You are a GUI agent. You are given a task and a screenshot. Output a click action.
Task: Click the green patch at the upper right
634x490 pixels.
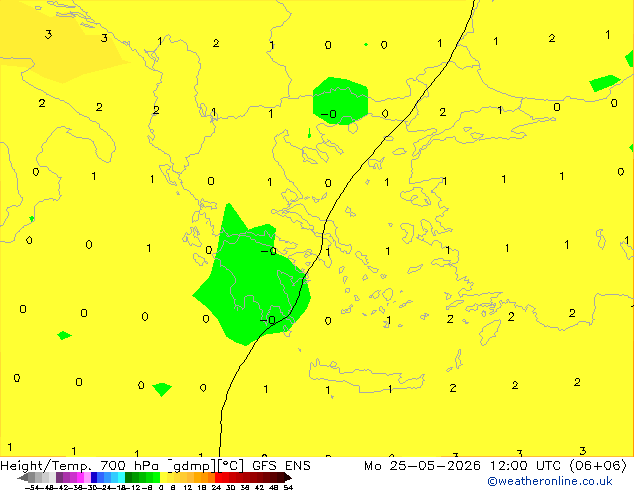(604, 83)
